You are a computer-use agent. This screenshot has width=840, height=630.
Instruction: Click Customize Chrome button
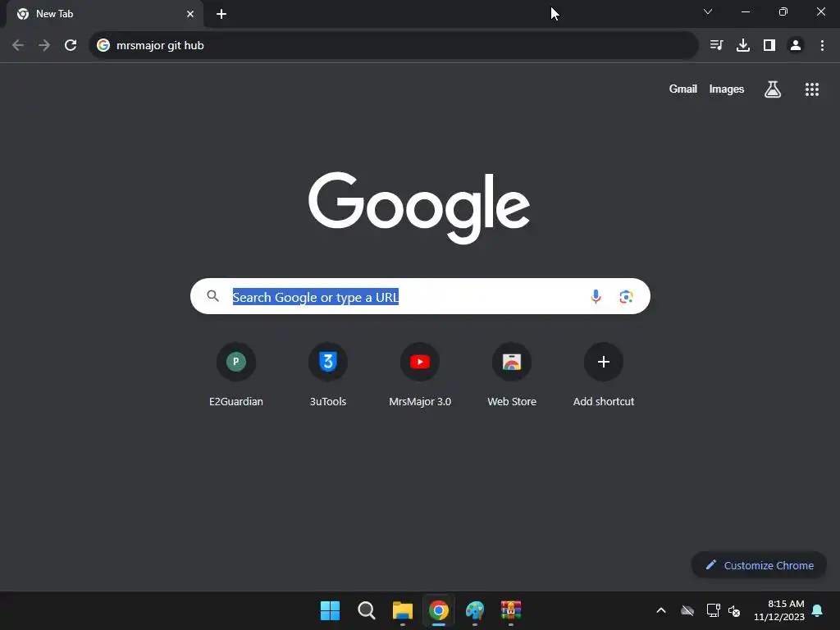pyautogui.click(x=759, y=565)
